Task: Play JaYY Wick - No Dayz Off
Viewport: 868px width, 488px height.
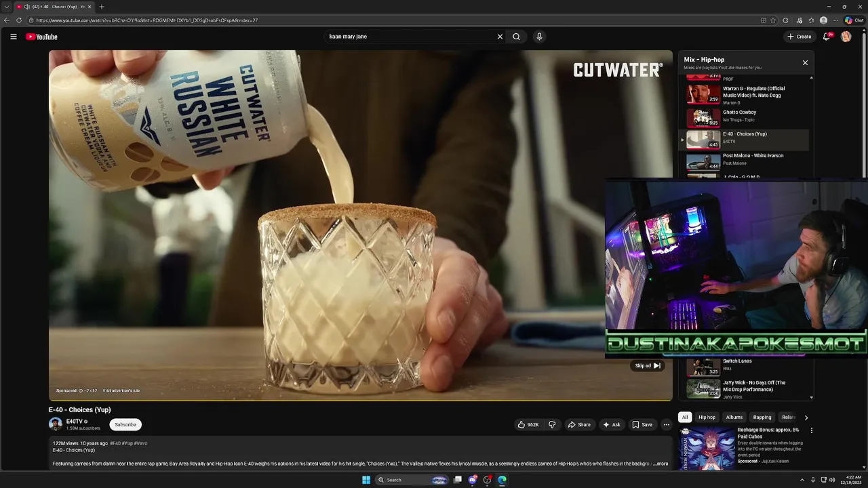Action: pos(744,389)
